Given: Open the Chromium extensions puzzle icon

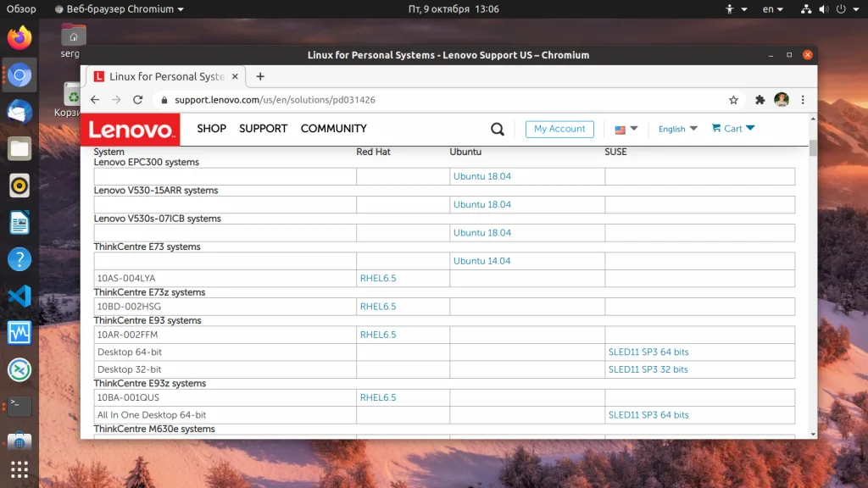Looking at the screenshot, I should click(x=760, y=100).
